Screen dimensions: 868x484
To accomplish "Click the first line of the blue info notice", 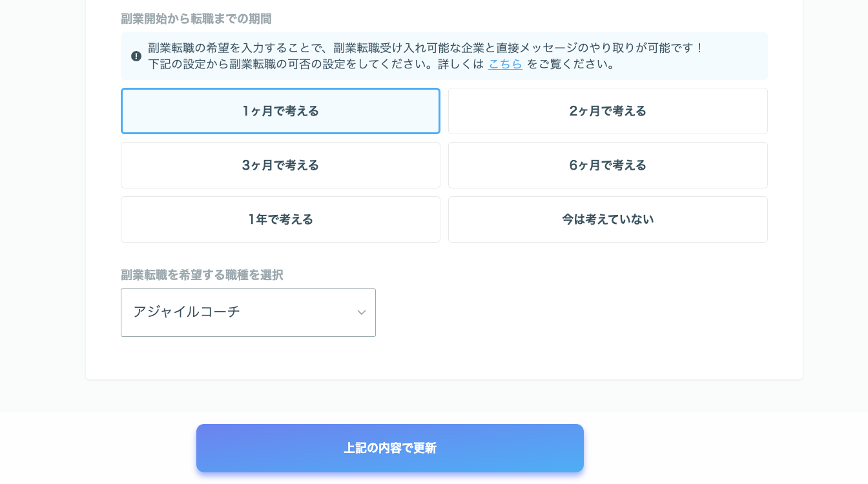I will tap(426, 48).
